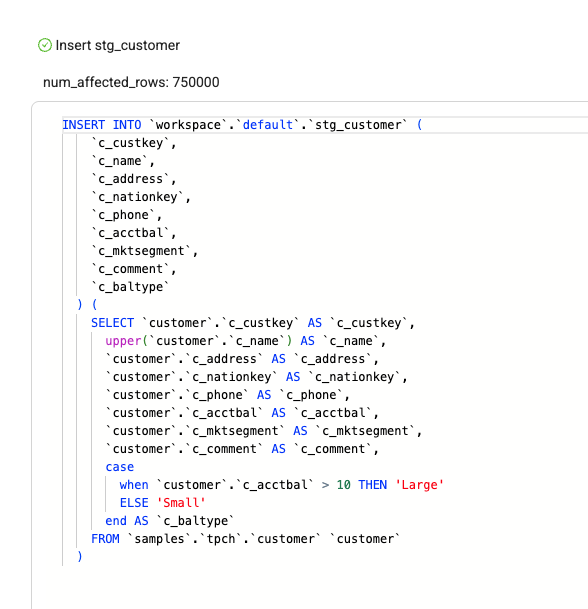The width and height of the screenshot is (588, 609).
Task: Click the final closing parenthesis
Action: [x=80, y=557]
